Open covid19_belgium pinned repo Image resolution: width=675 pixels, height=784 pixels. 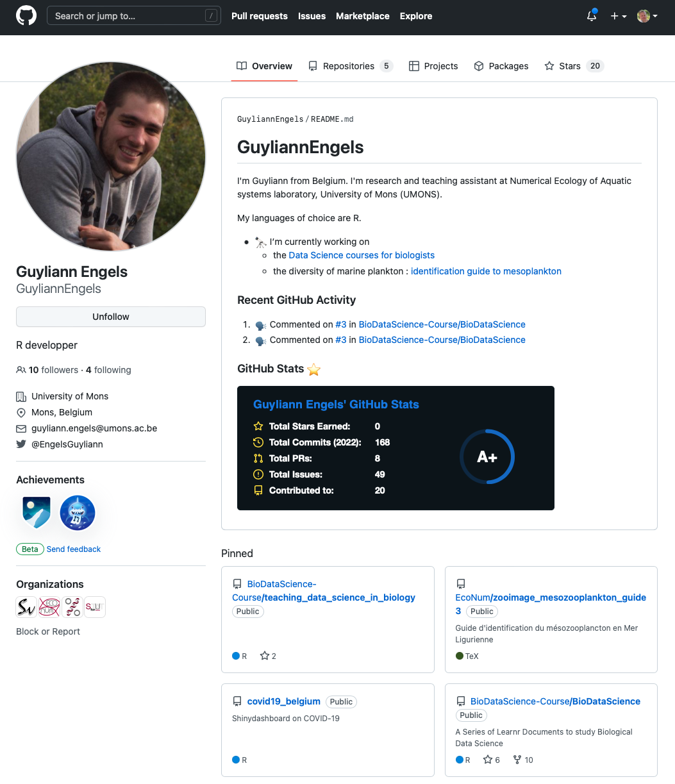284,701
